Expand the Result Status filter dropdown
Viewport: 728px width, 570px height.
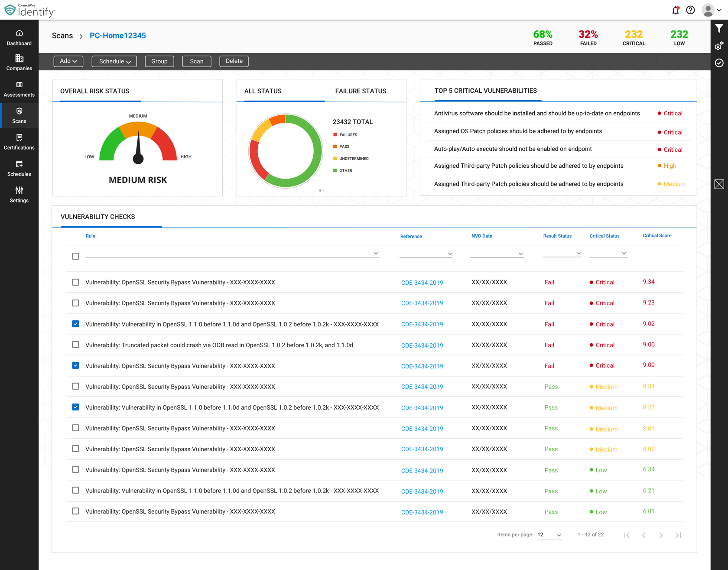[x=578, y=253]
